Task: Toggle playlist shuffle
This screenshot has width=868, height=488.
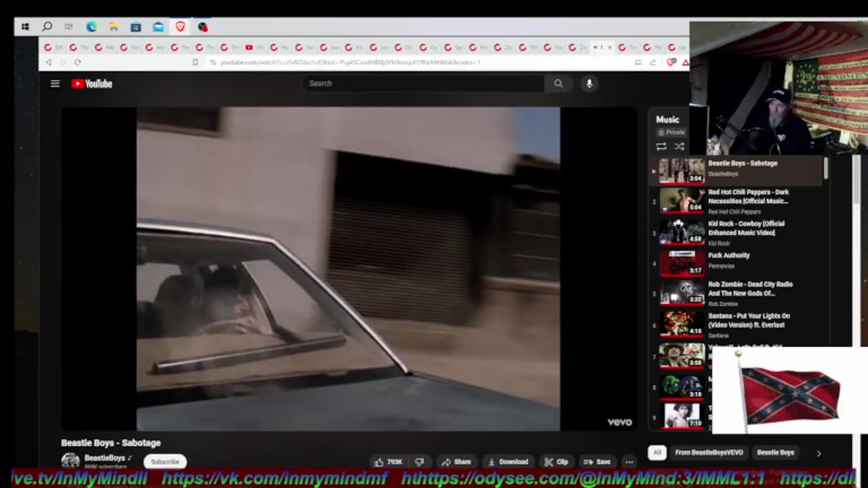Action: pyautogui.click(x=679, y=146)
